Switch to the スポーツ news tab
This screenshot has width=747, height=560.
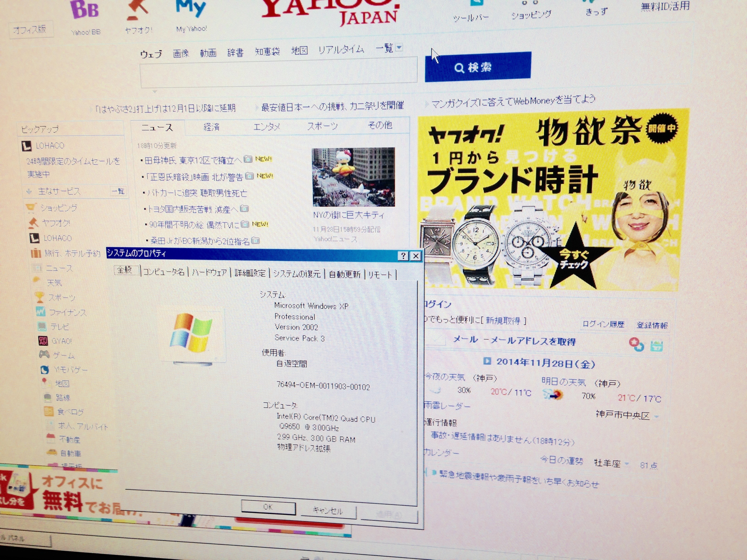[322, 126]
